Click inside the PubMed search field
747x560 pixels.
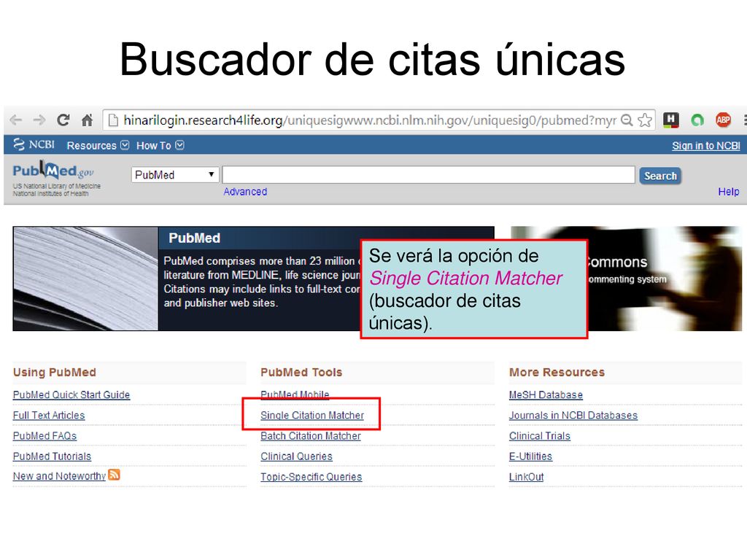tap(428, 175)
